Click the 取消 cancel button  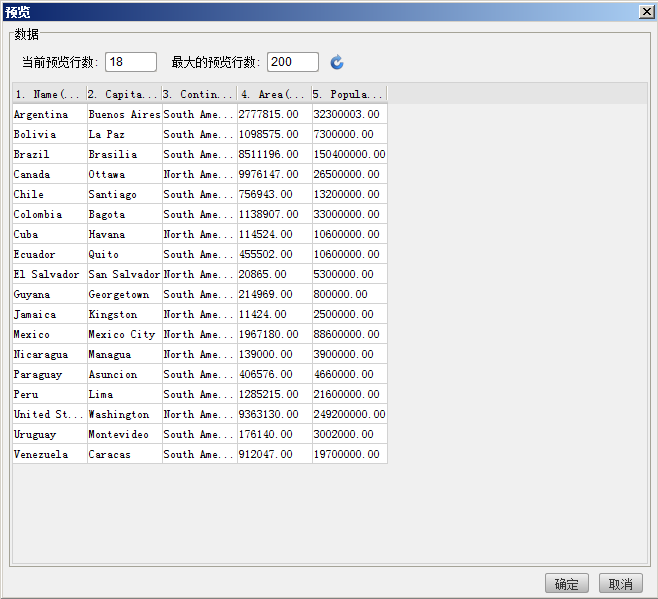[621, 583]
